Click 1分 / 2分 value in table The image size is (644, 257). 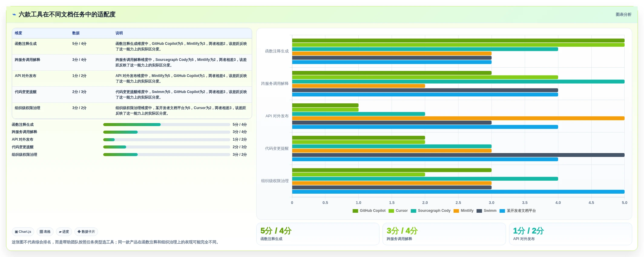click(79, 76)
